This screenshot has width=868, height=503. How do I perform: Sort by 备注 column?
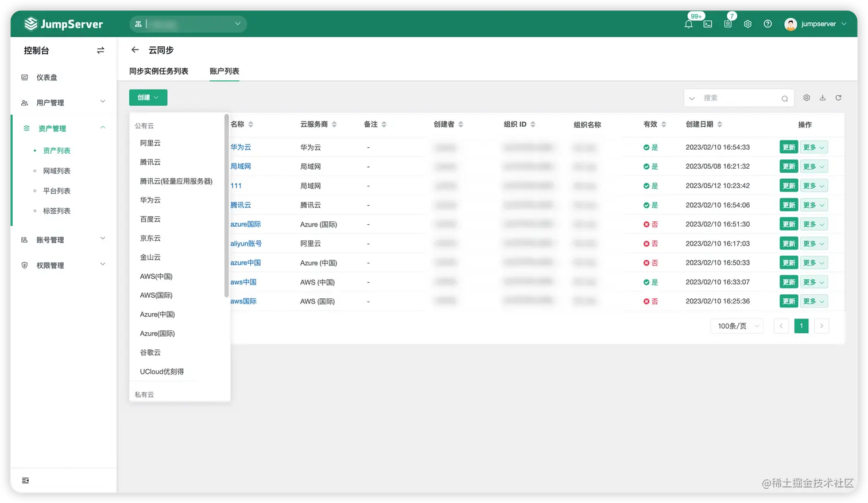(384, 124)
